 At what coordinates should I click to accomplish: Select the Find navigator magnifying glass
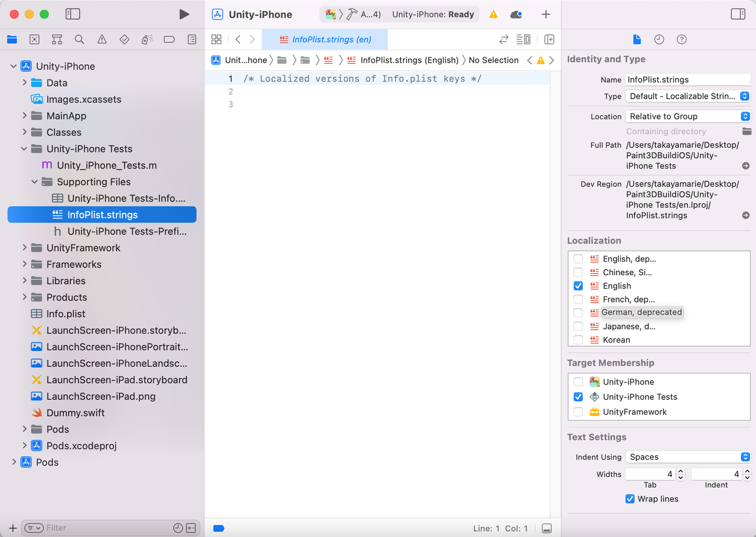(x=79, y=39)
